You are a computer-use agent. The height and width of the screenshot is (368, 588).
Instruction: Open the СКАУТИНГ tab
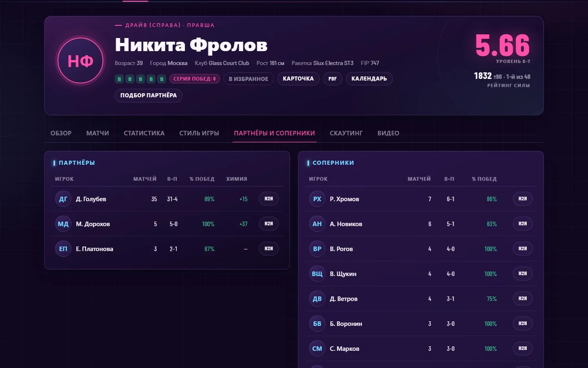(x=346, y=133)
